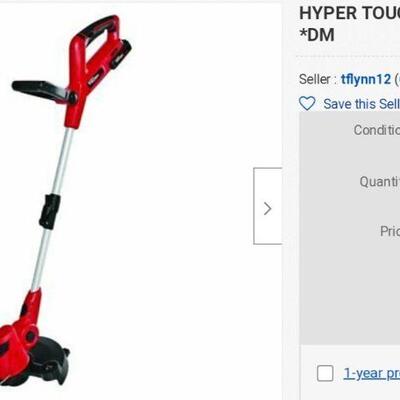
Task: Click the HYPER TOUGH listing title
Action: point(349,13)
